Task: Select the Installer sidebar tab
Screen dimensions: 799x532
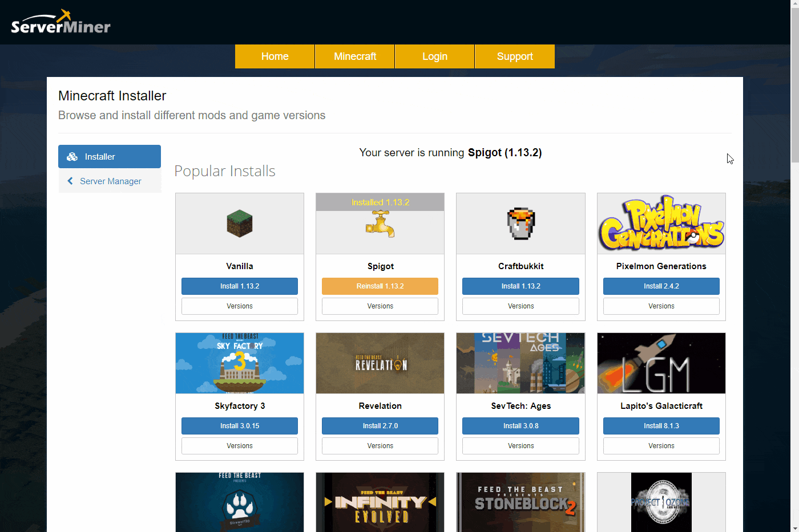Action: [x=110, y=156]
